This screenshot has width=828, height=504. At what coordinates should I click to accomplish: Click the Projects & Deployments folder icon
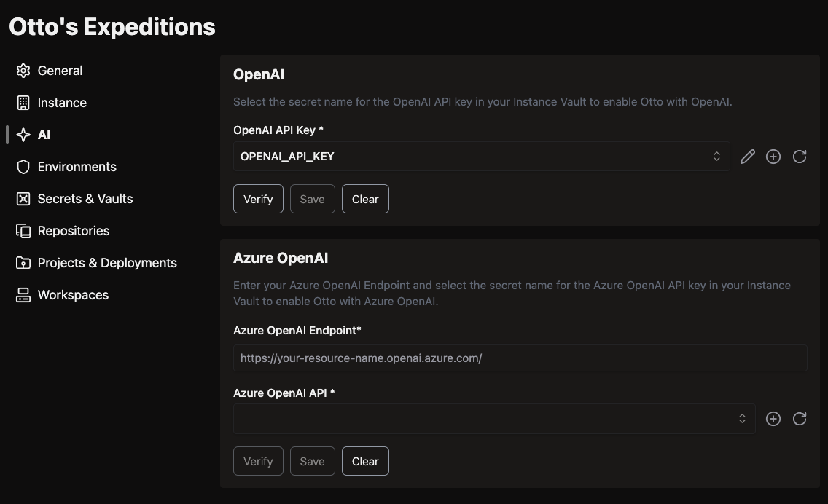coord(23,263)
